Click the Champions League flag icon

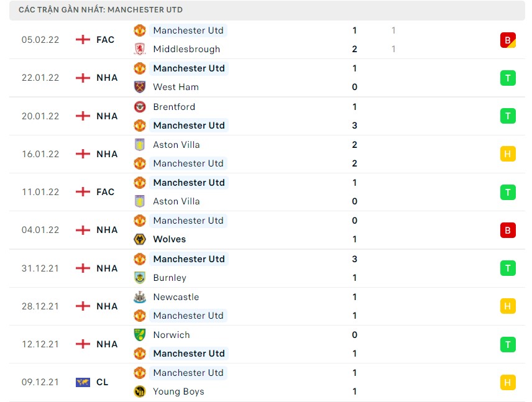pos(83,382)
